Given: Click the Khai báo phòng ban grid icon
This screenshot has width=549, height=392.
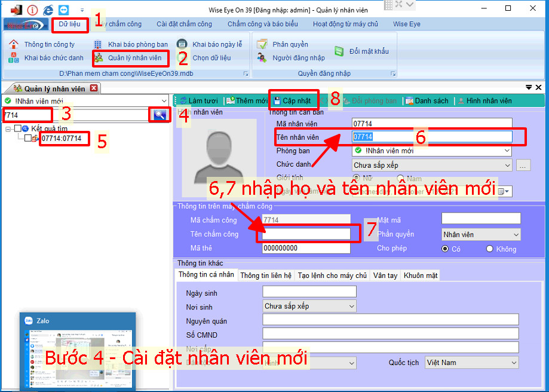Looking at the screenshot, I should tap(98, 44).
